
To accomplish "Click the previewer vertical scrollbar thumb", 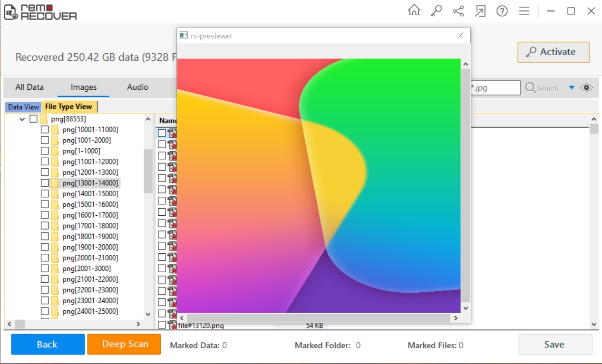I will 466,185.
